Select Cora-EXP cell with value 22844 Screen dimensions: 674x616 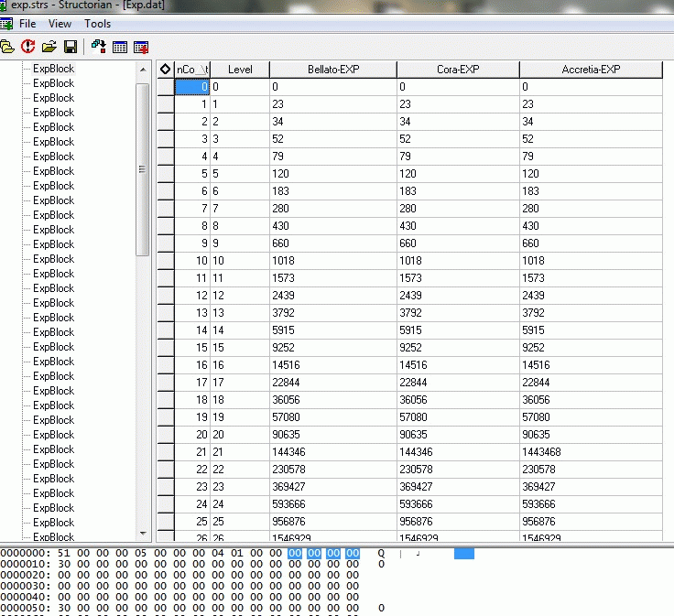pos(458,383)
